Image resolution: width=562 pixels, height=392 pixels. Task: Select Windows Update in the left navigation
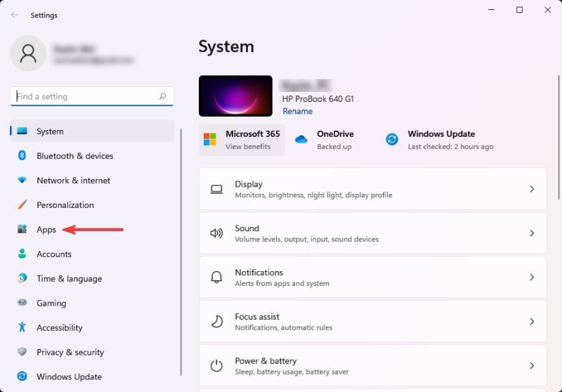pos(69,377)
